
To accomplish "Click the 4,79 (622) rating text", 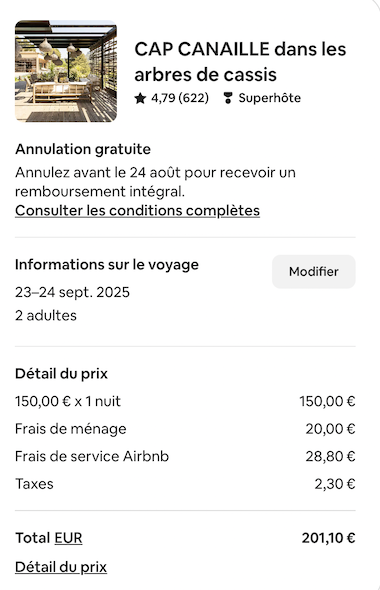I will 180,98.
